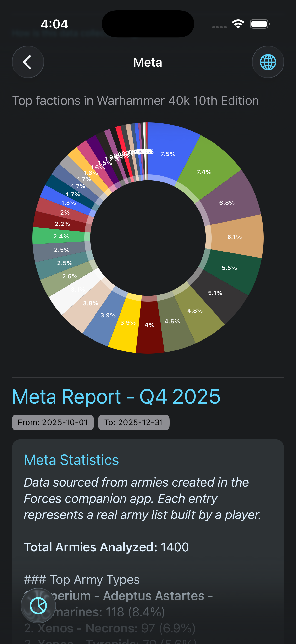This screenshot has height=644, width=296.
Task: Tap the Total Armies Analyzed line
Action: (x=106, y=547)
